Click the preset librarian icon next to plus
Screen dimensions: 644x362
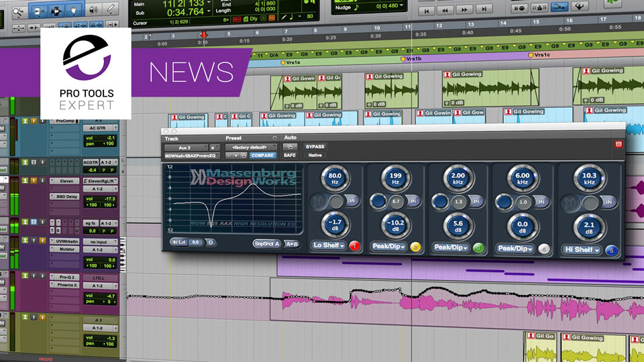[x=244, y=156]
